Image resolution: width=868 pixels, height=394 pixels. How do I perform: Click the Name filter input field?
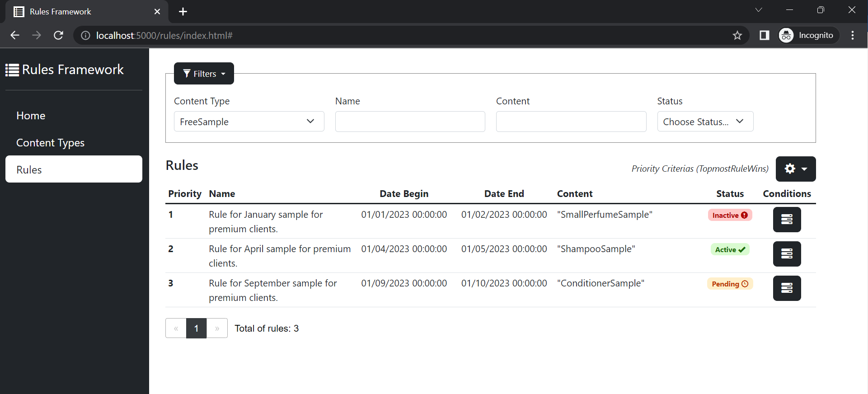coord(410,122)
